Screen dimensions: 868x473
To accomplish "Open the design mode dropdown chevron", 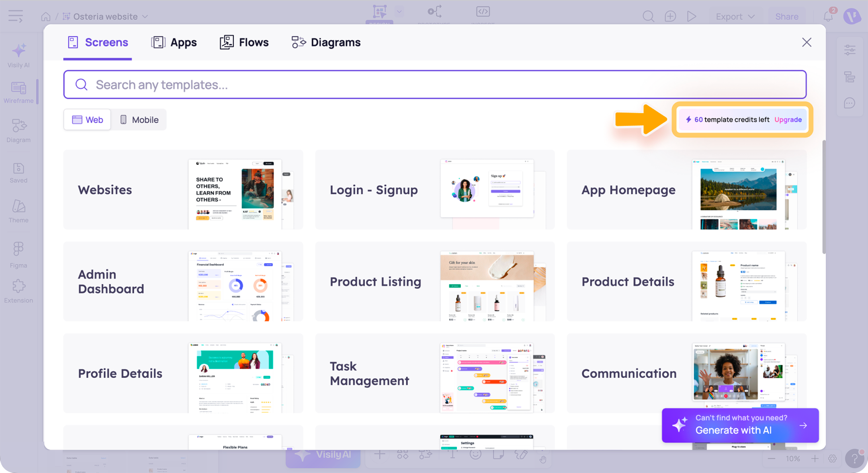I will tap(399, 12).
